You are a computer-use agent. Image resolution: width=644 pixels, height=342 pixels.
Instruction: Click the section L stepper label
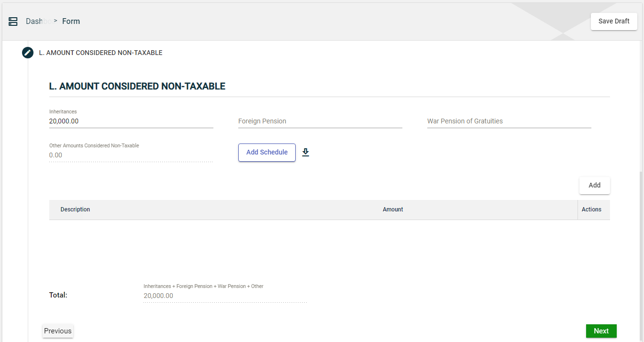point(100,53)
